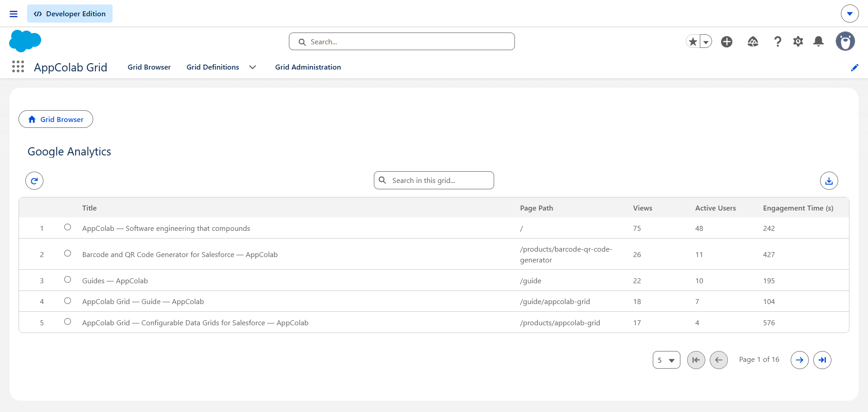The image size is (868, 412).
Task: Select the Barcode and QR Code row radio
Action: pyautogui.click(x=67, y=253)
